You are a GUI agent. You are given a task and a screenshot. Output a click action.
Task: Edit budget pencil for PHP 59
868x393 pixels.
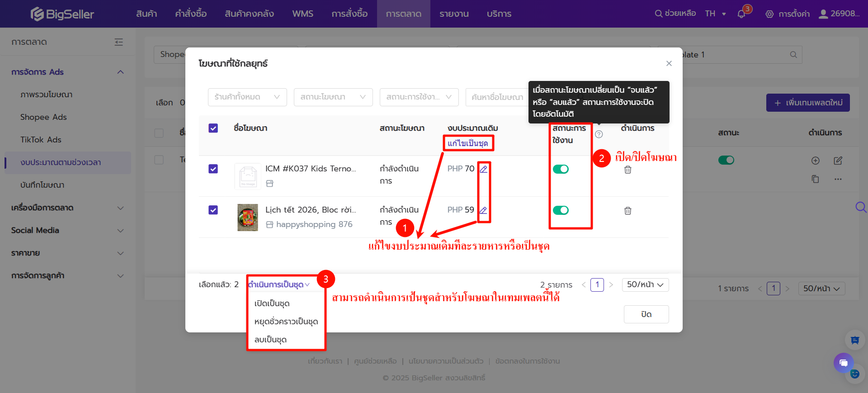[x=483, y=210]
